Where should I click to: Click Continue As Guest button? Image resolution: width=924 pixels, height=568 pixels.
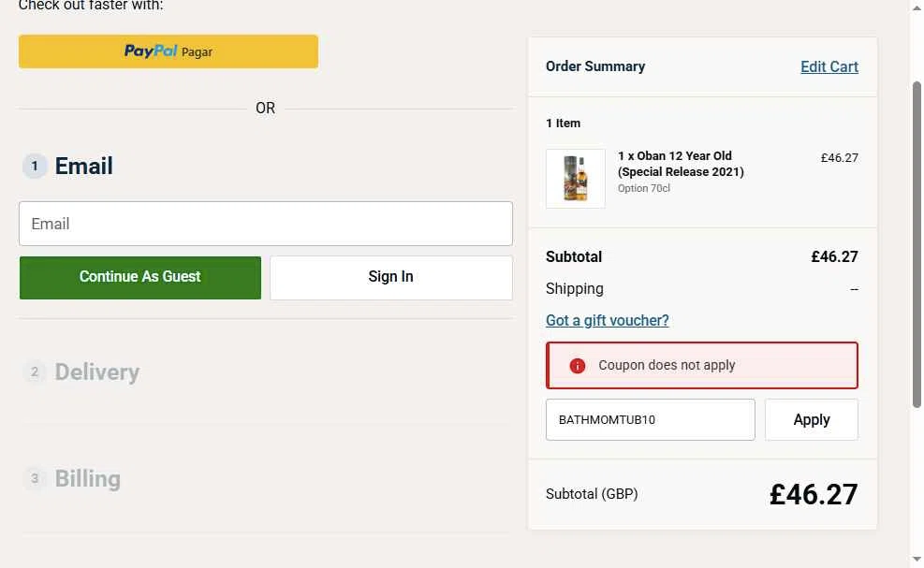(140, 277)
